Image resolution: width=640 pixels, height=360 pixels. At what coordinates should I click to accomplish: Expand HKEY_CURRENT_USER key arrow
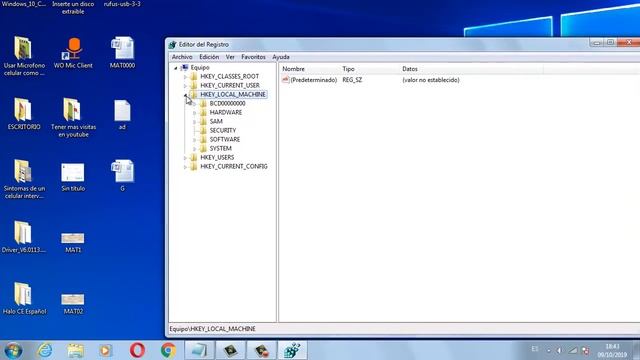[185, 86]
